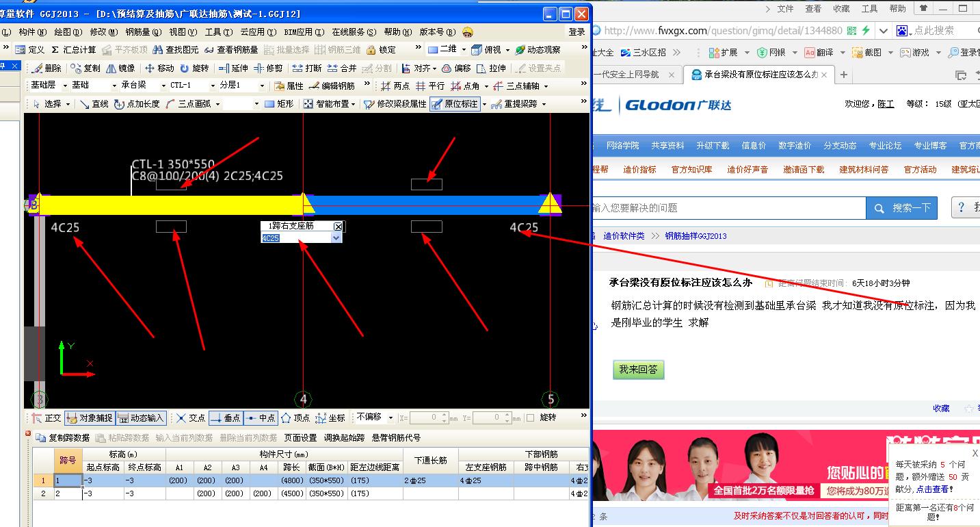Screen dimensions: 980x527
Task: Toggle 垂点 perpendicular snap
Action: tap(225, 417)
